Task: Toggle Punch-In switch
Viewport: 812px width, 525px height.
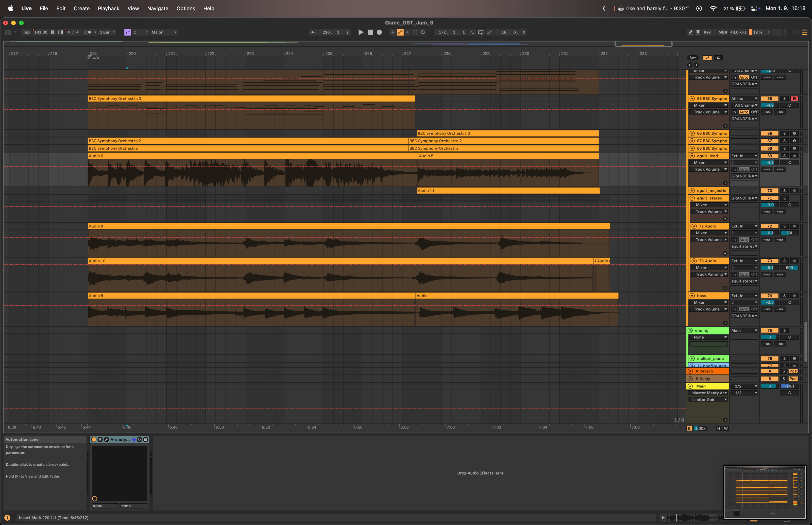Action: point(471,32)
